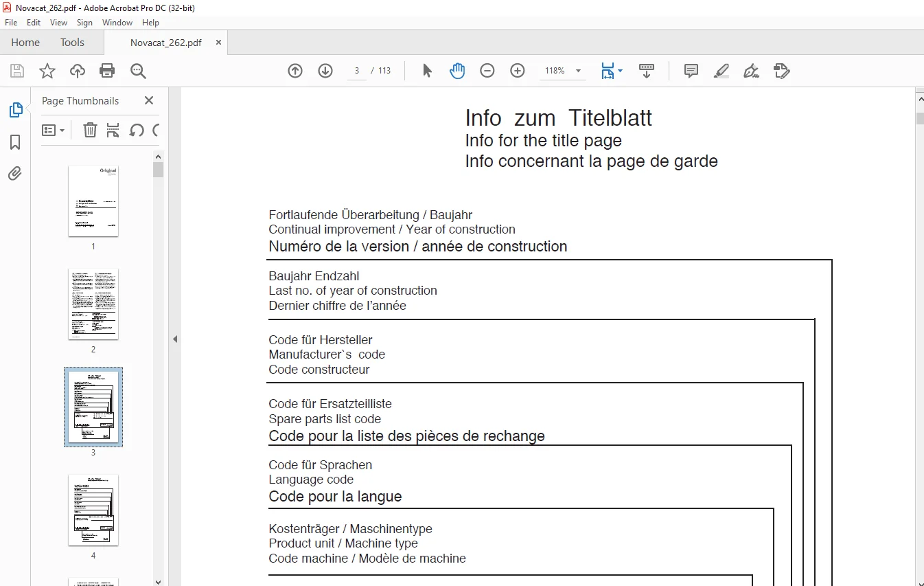Open the Sign menu

84,23
